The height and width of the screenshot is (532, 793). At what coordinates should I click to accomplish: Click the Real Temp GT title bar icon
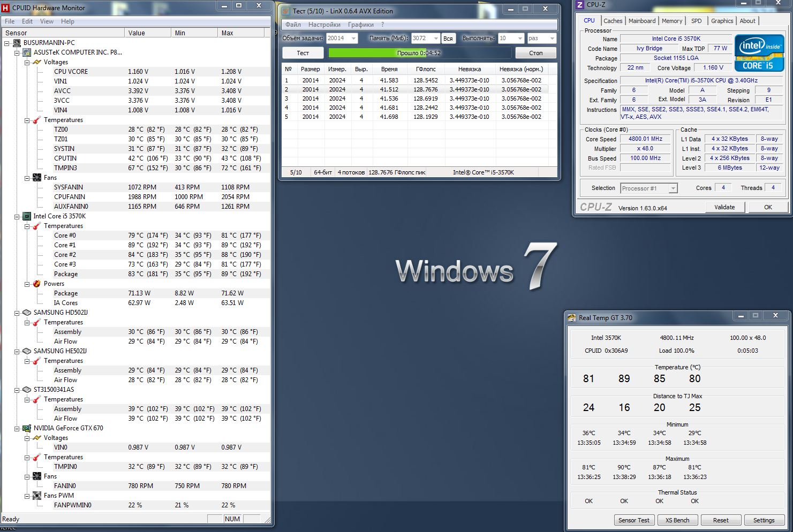[x=572, y=318]
